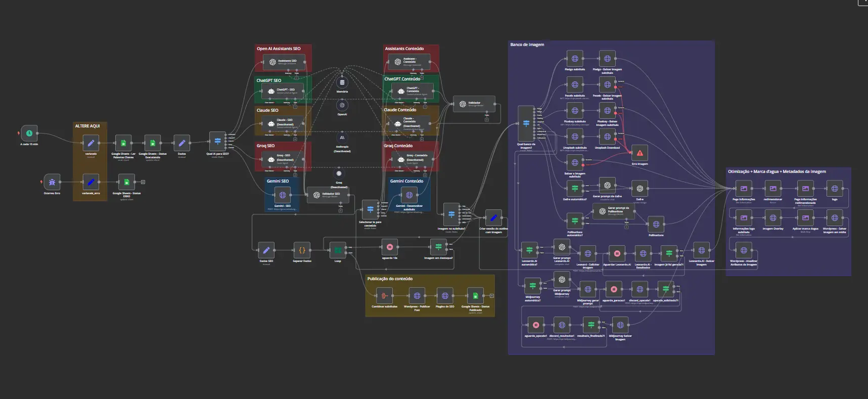868x399 pixels.
Task: Select the 'Gerar prompt da dall-e' node
Action: tap(607, 186)
